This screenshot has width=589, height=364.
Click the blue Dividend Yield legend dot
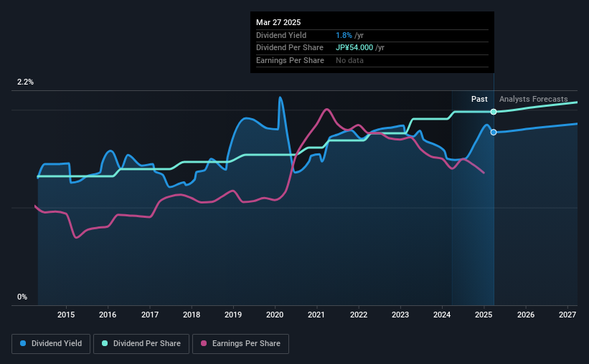click(x=23, y=343)
